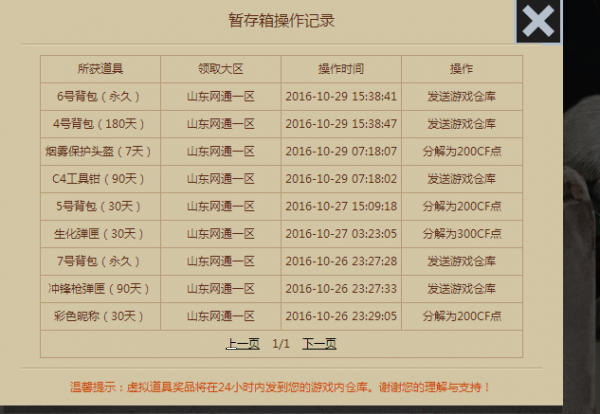Select the 操作 column header
This screenshot has width=600, height=414.
point(461,69)
